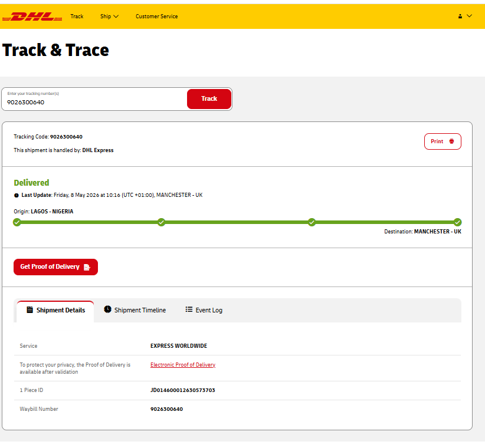Select the Delivered status heading
Screen dimensions: 485x448
click(31, 183)
